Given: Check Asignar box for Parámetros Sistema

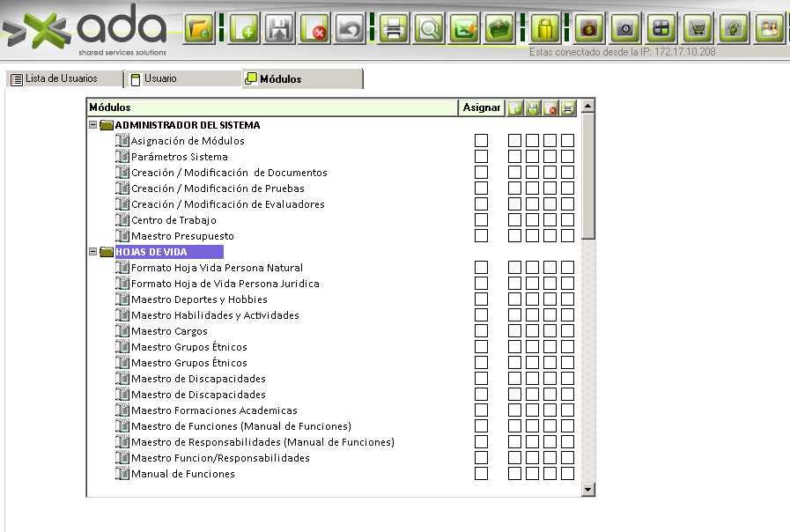Looking at the screenshot, I should 481,157.
